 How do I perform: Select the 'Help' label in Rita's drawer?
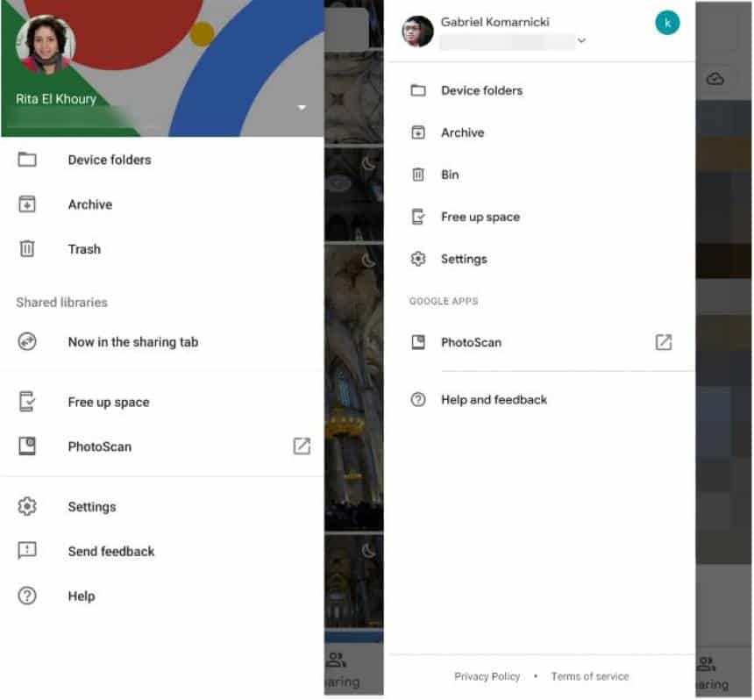pos(82,596)
